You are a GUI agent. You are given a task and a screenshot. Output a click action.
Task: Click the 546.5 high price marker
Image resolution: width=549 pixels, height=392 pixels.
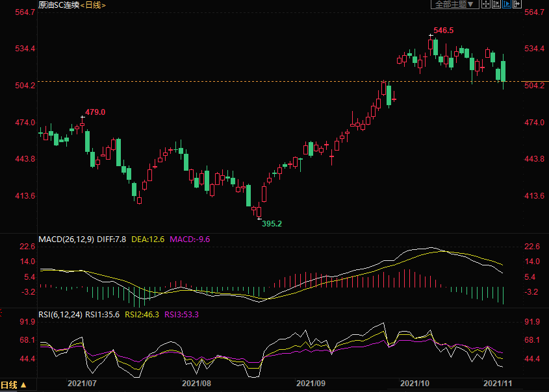pos(443,31)
